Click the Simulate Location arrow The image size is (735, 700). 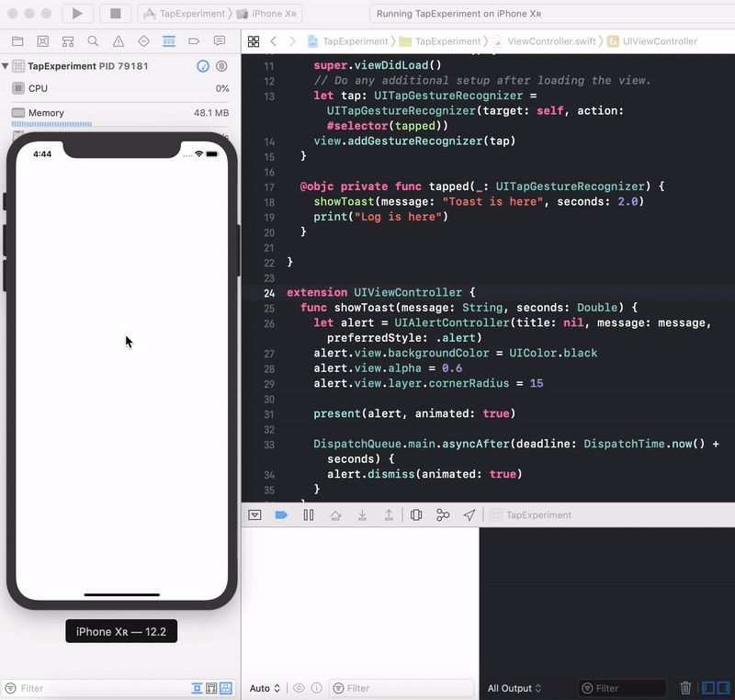coord(469,515)
